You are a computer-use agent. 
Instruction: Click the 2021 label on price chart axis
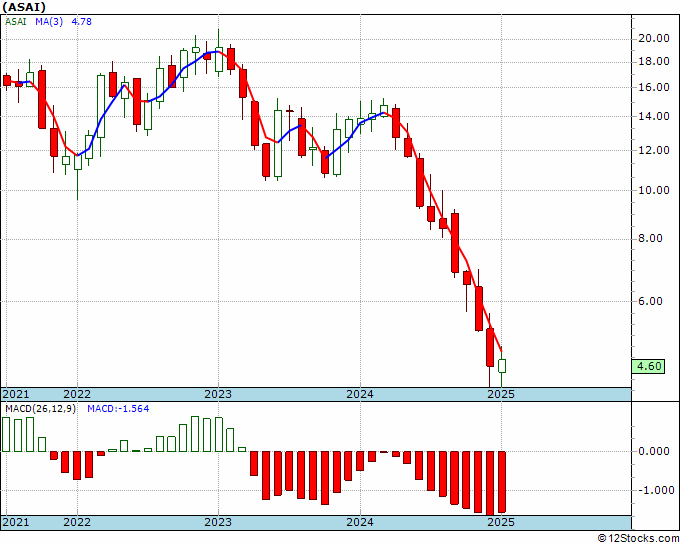[16, 394]
